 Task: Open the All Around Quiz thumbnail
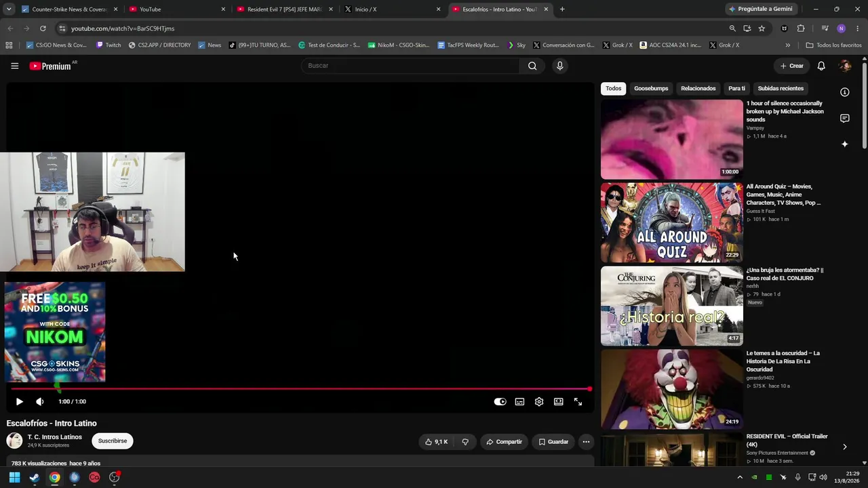pyautogui.click(x=672, y=223)
